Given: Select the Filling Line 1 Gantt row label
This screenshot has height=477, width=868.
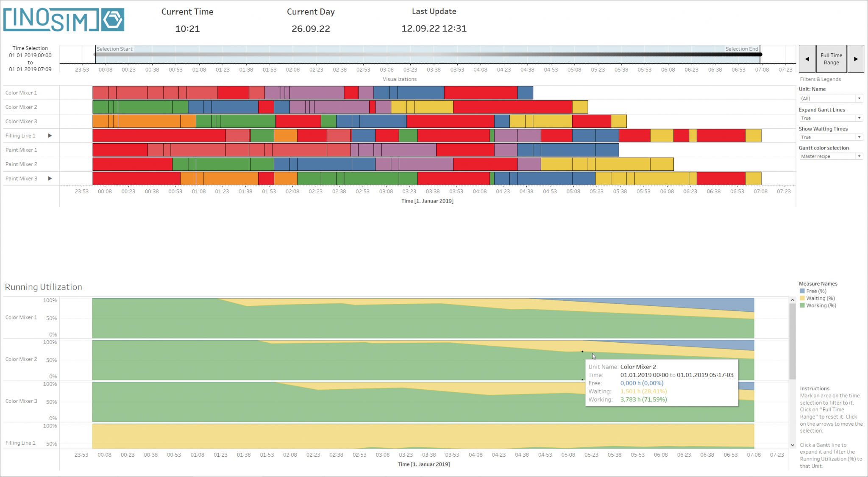Looking at the screenshot, I should point(20,136).
